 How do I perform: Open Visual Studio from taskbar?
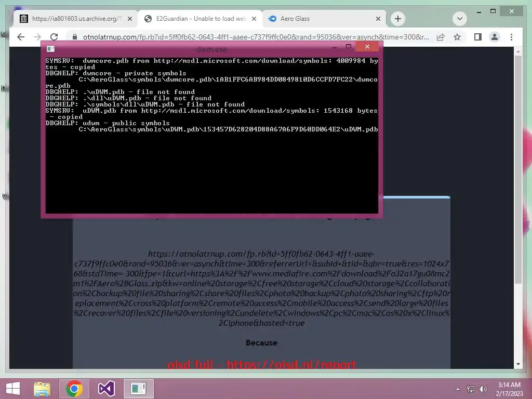[106, 389]
